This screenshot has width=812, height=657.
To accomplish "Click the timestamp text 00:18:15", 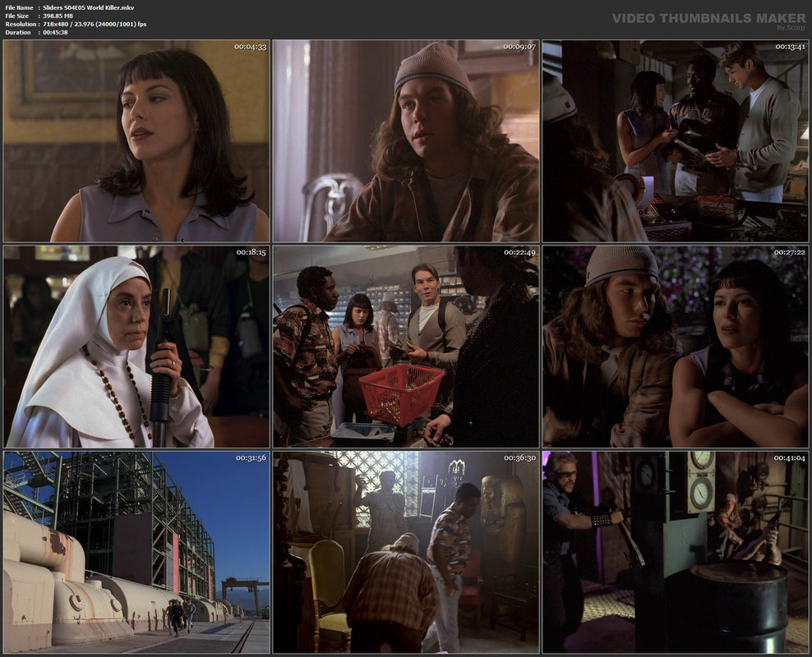I will pyautogui.click(x=251, y=252).
